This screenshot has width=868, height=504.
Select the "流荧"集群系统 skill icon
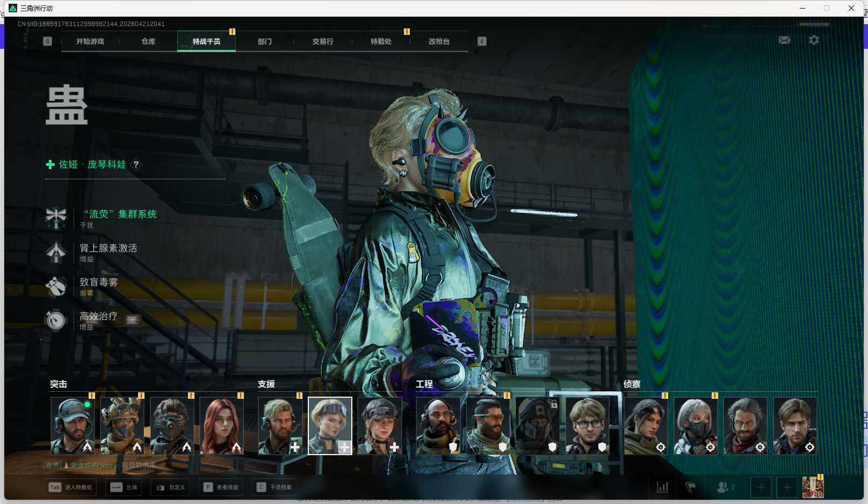56,218
